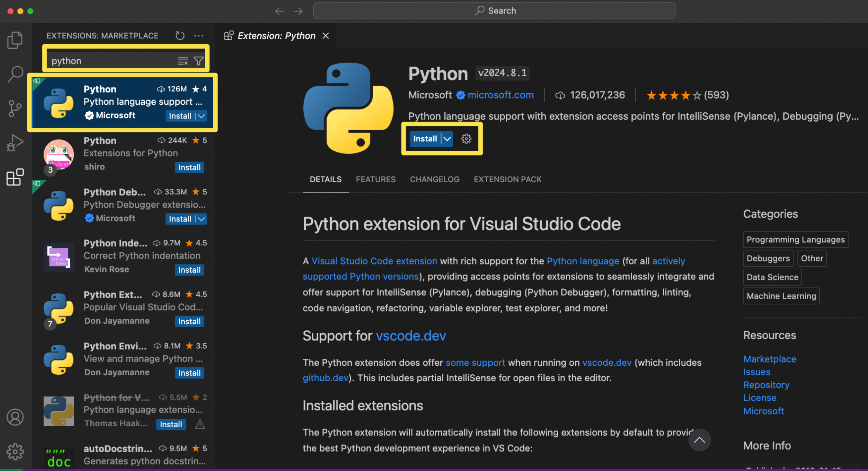The height and width of the screenshot is (471, 868).
Task: Close the Extension: Python tab
Action: pos(325,36)
